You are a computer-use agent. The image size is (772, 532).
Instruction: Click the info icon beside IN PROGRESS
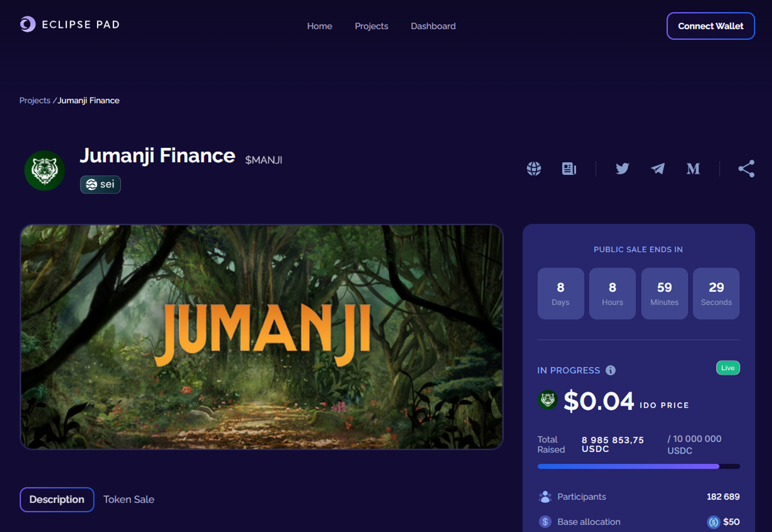coord(610,370)
